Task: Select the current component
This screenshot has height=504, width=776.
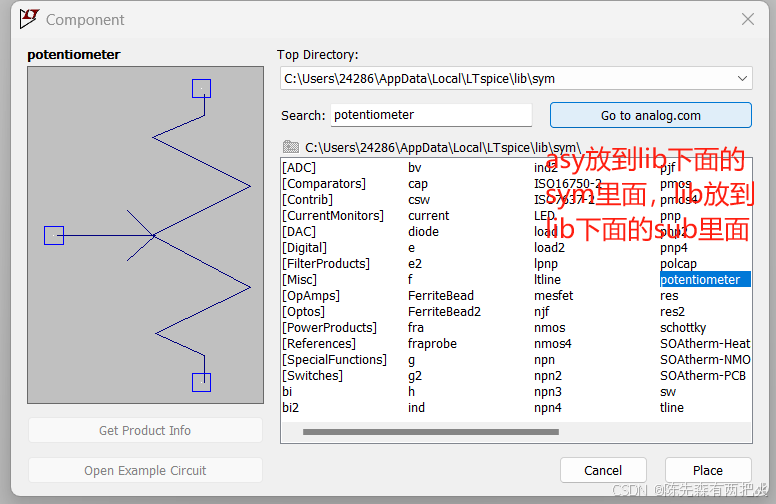Action: (x=429, y=216)
